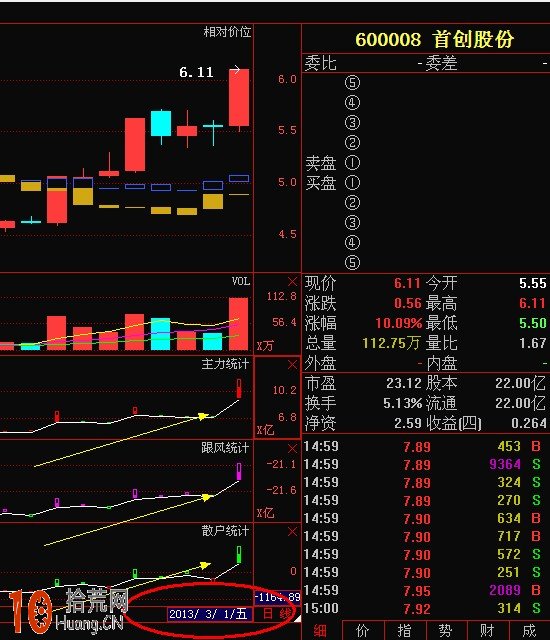Click the 外盘 label
This screenshot has height=640, width=550.
[321, 363]
